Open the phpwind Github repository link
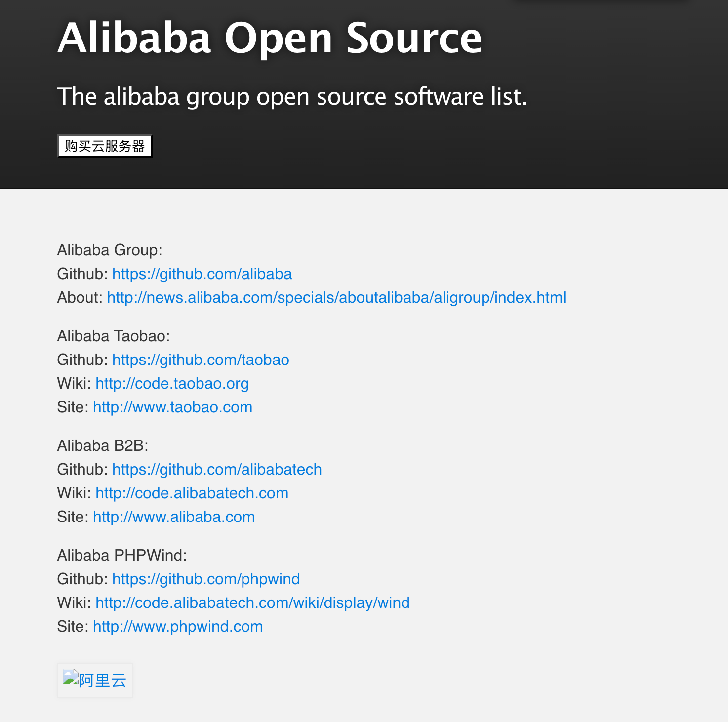 tap(206, 579)
